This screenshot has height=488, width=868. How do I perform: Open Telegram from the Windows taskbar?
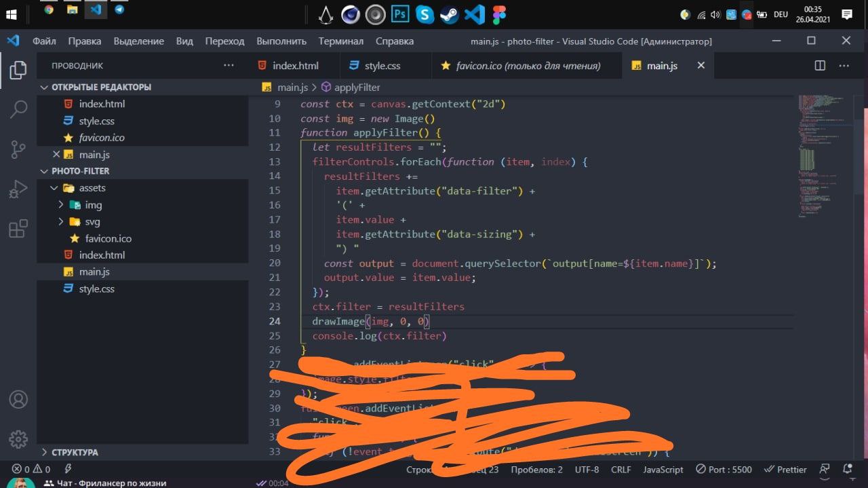(119, 10)
